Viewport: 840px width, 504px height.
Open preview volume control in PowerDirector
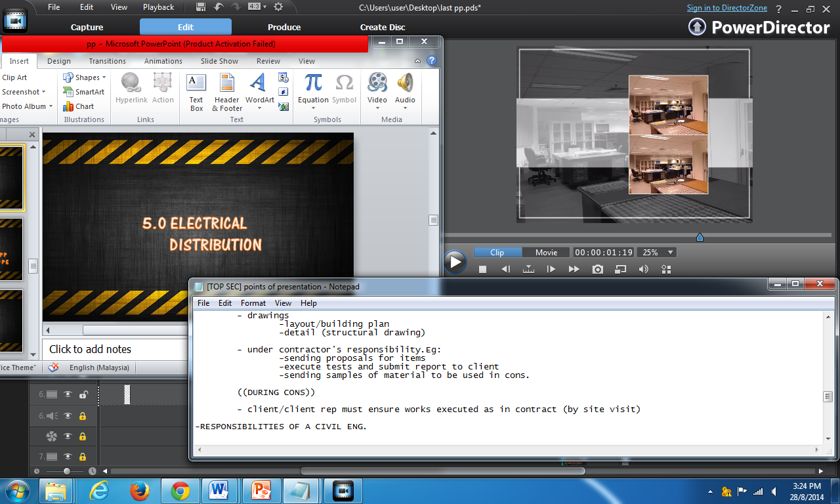coord(643,269)
